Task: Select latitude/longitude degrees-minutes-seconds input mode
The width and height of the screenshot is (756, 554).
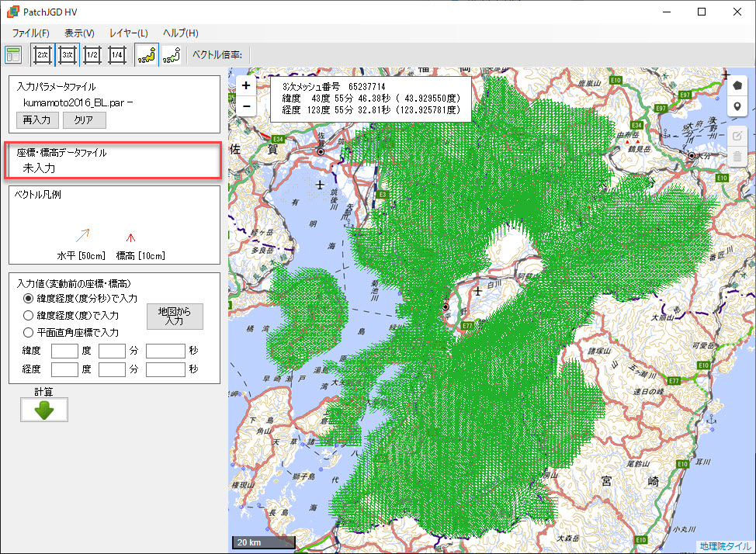Action: (29, 299)
